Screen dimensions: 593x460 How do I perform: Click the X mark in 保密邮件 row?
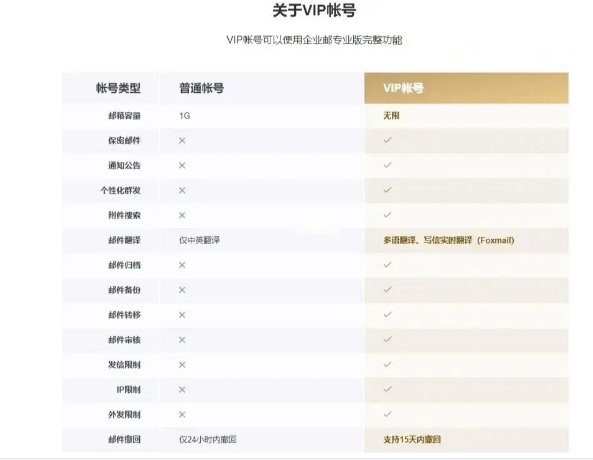click(182, 141)
